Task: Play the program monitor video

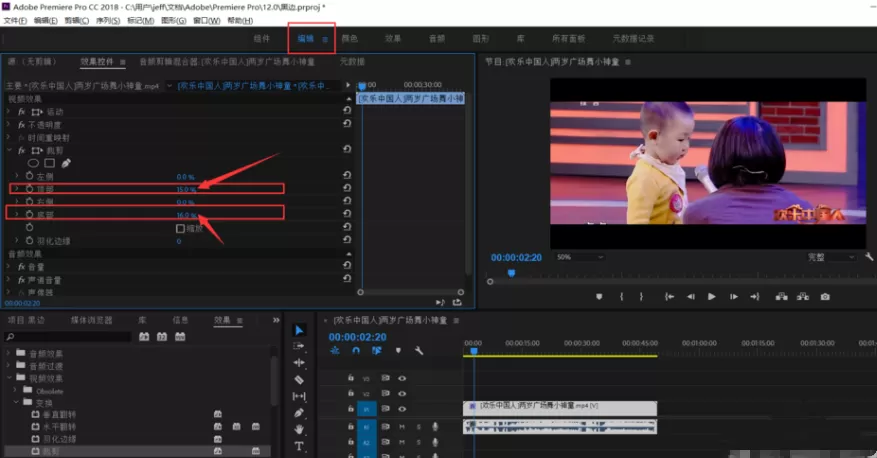Action: click(x=711, y=296)
